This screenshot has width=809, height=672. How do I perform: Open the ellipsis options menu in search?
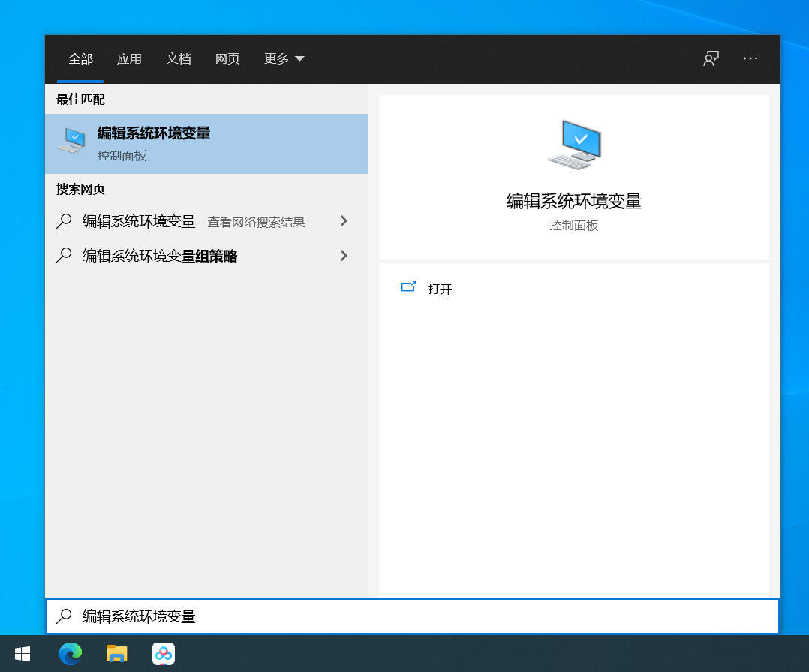pyautogui.click(x=750, y=58)
